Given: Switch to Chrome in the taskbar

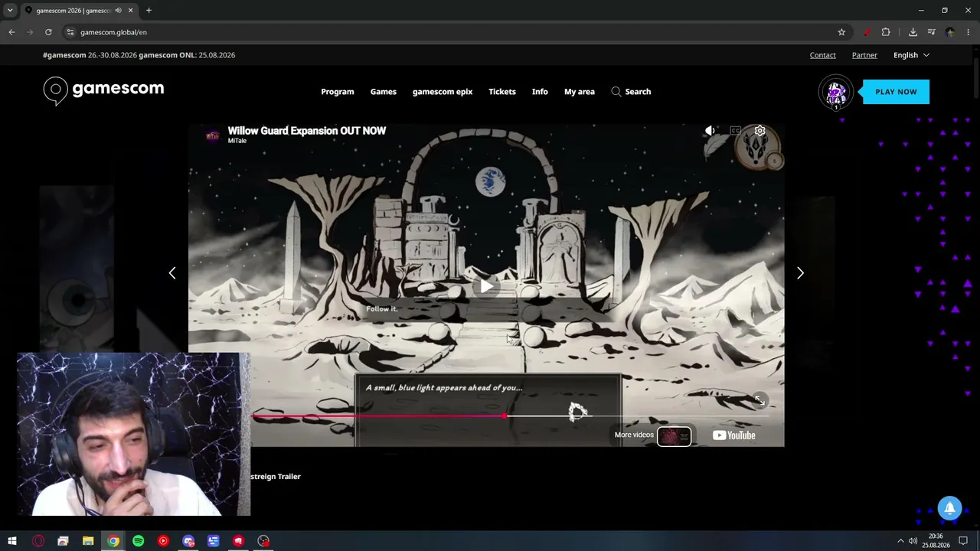Looking at the screenshot, I should pyautogui.click(x=113, y=541).
